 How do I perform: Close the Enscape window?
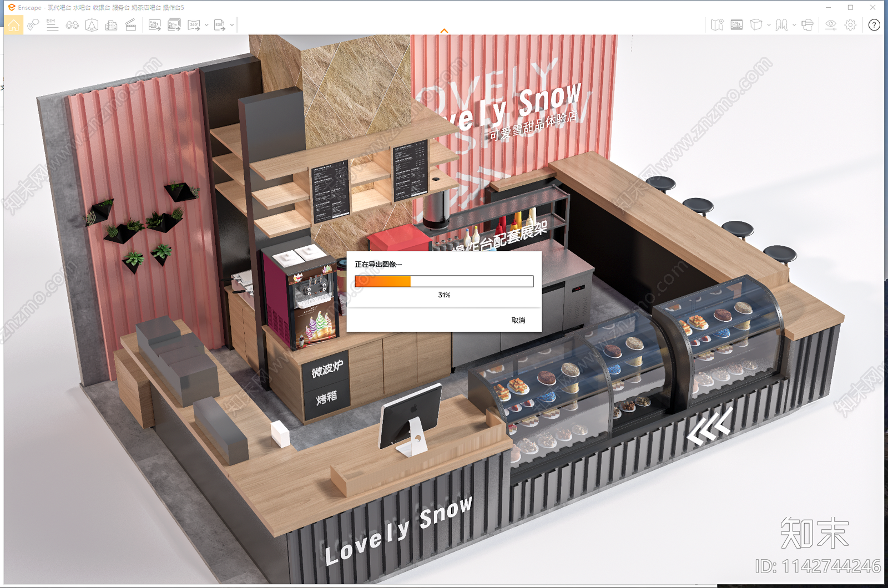point(873,7)
